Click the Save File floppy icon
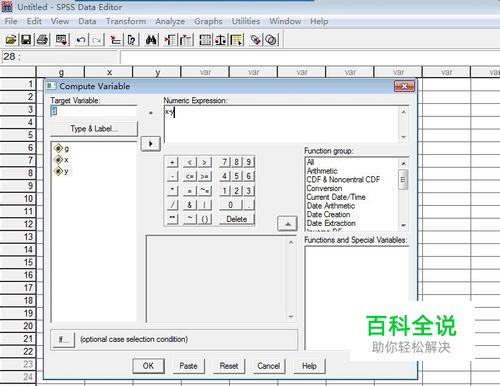The image size is (500, 386). tap(26, 40)
